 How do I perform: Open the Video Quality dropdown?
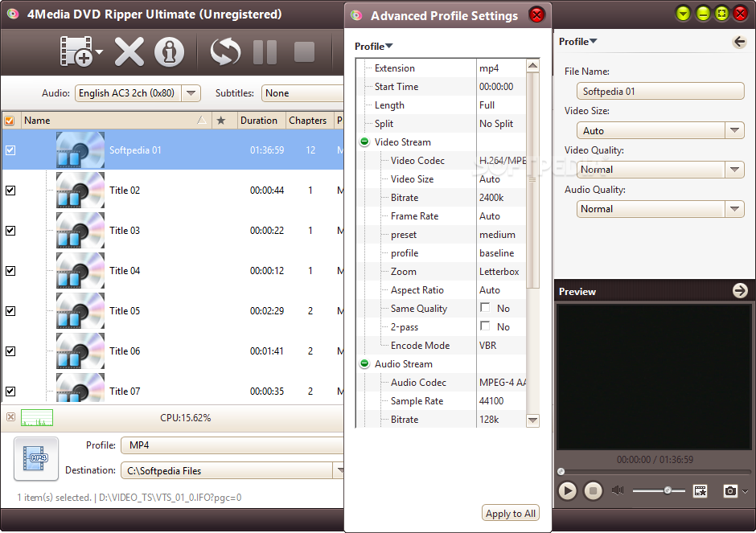click(660, 170)
